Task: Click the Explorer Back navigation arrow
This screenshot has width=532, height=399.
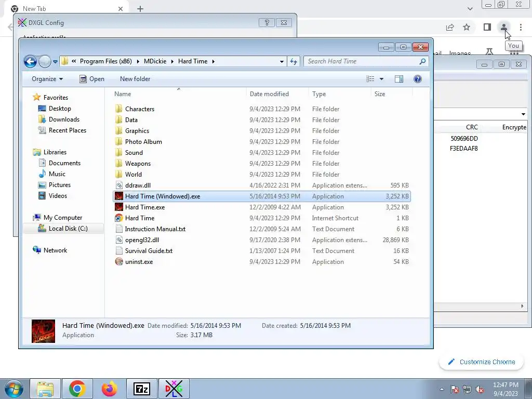Action: 30,61
